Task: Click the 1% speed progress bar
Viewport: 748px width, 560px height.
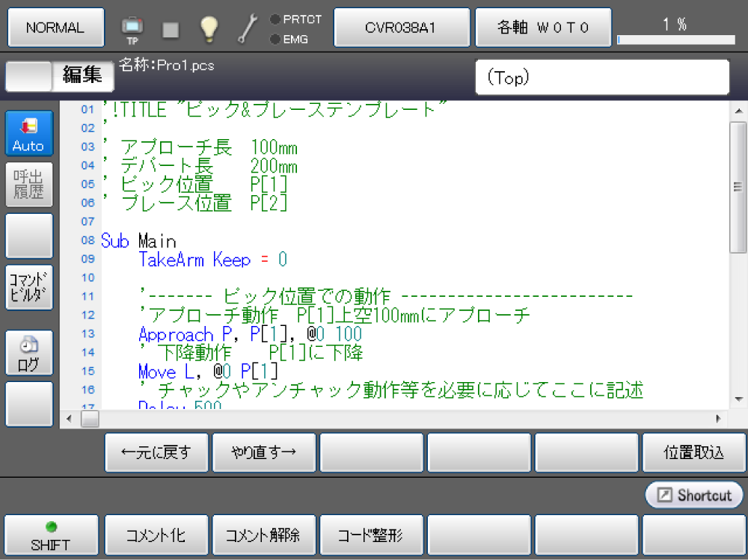Action: (x=675, y=40)
